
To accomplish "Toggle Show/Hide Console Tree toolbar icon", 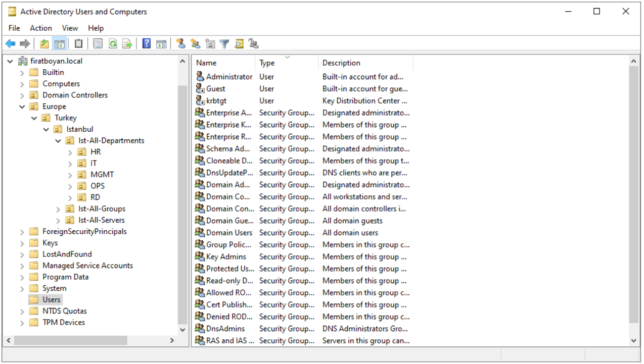I will pyautogui.click(x=59, y=44).
